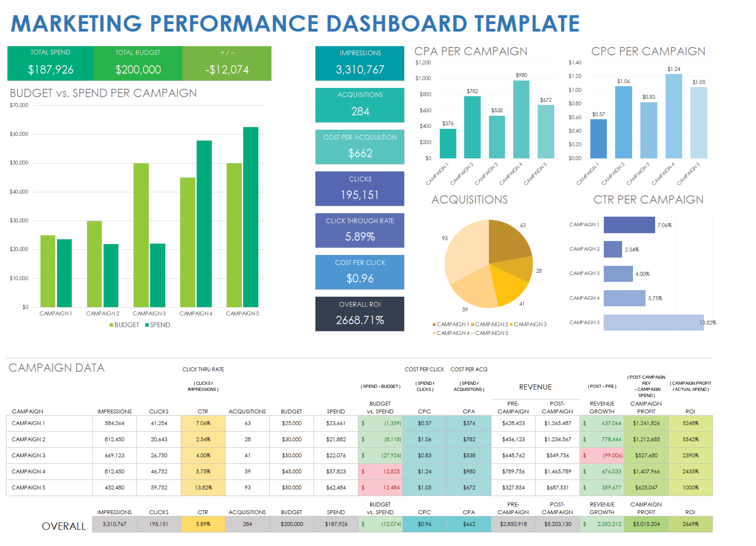The width and height of the screenshot is (756, 546).
Task: Click the pre-campaign revenue cell '$628,423'
Action: pos(513,423)
